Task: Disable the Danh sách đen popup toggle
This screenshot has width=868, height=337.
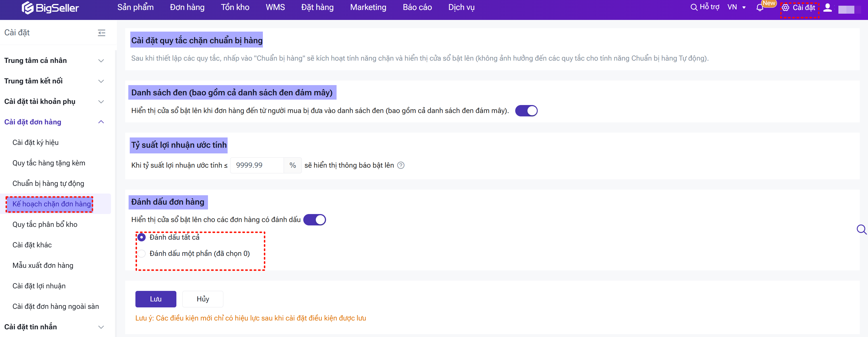Action: click(x=526, y=111)
